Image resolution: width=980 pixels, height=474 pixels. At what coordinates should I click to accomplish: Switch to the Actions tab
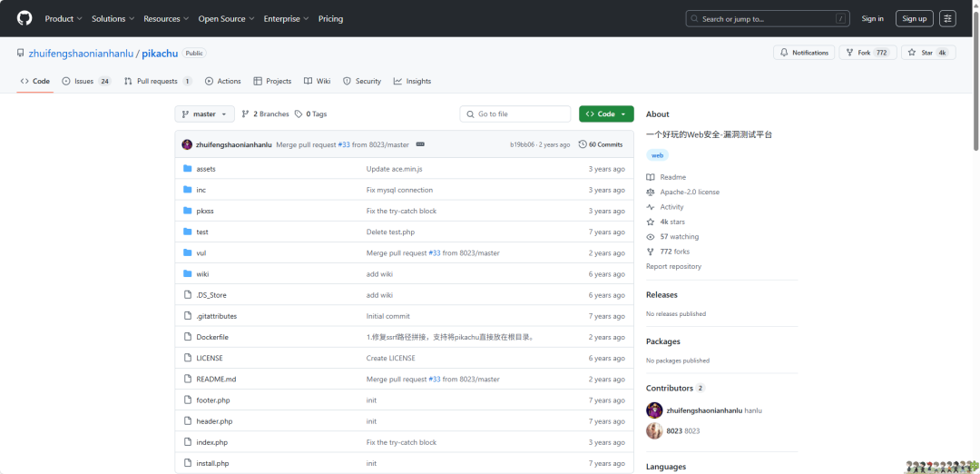(223, 82)
